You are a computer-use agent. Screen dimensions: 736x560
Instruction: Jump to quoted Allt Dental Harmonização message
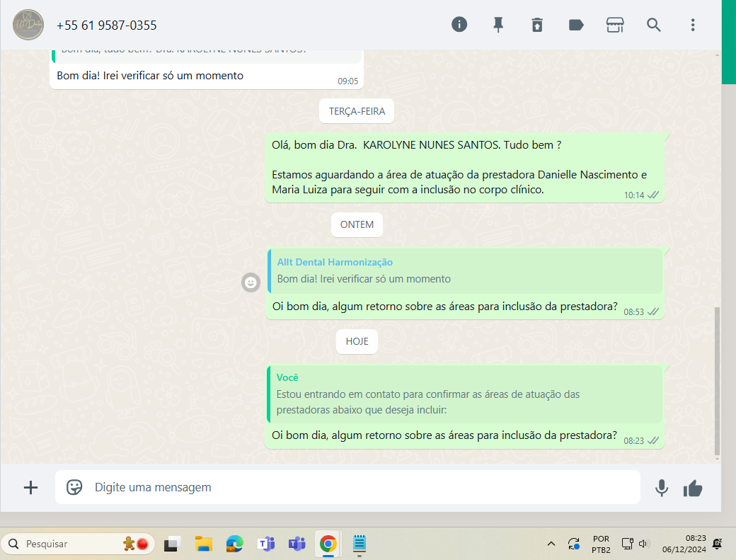[x=464, y=271]
